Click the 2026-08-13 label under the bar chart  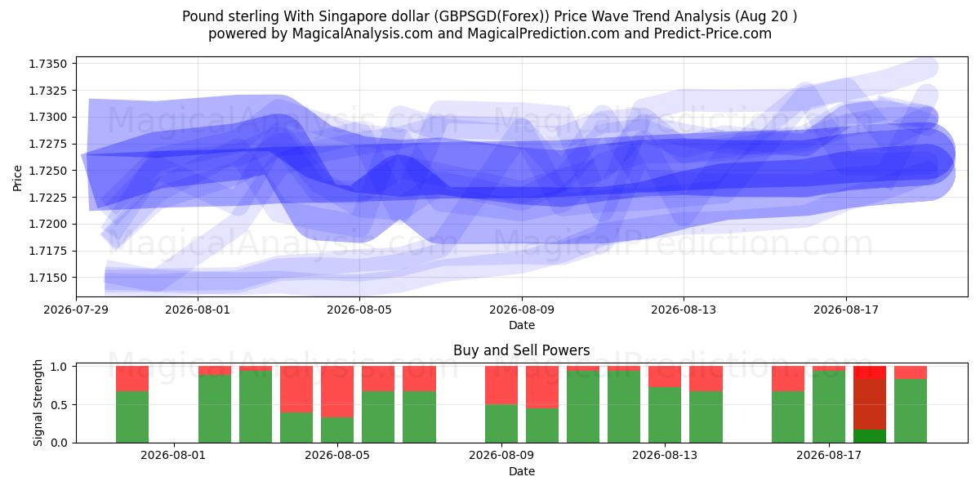[666, 456]
